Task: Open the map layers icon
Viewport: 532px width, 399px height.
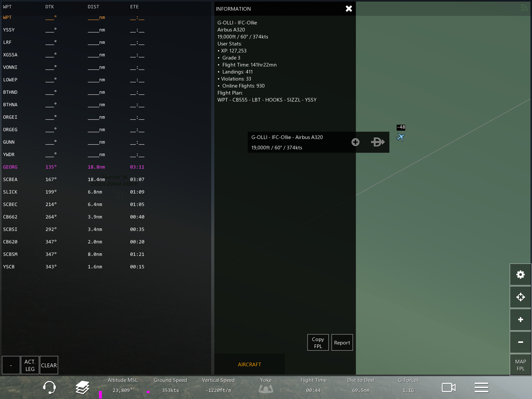Action: pos(82,387)
